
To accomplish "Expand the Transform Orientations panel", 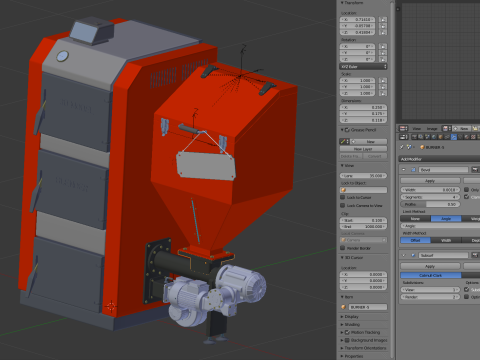I will click(342, 348).
